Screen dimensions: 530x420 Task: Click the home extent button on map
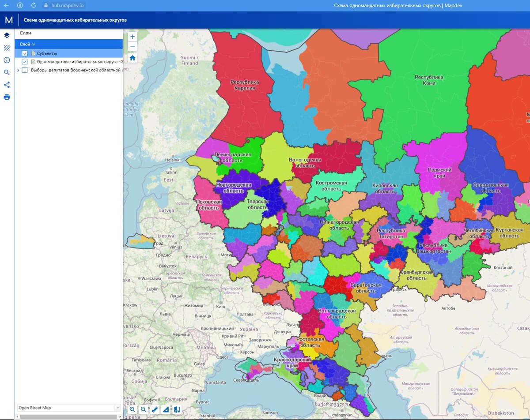pyautogui.click(x=132, y=58)
